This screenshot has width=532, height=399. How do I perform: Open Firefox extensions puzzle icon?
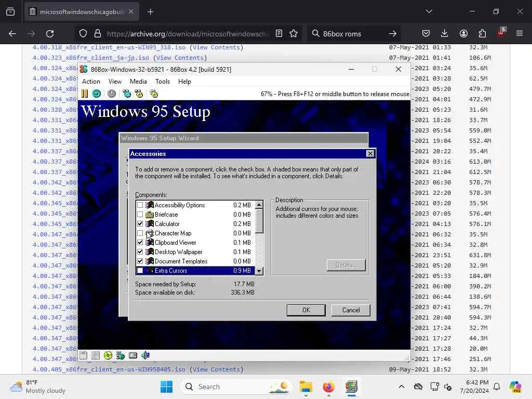(x=482, y=34)
